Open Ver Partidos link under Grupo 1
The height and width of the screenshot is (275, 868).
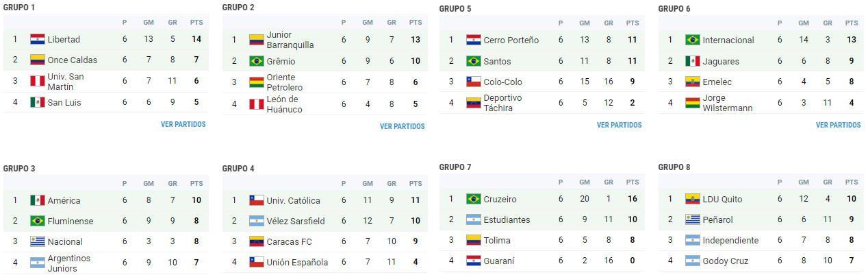[x=183, y=124]
